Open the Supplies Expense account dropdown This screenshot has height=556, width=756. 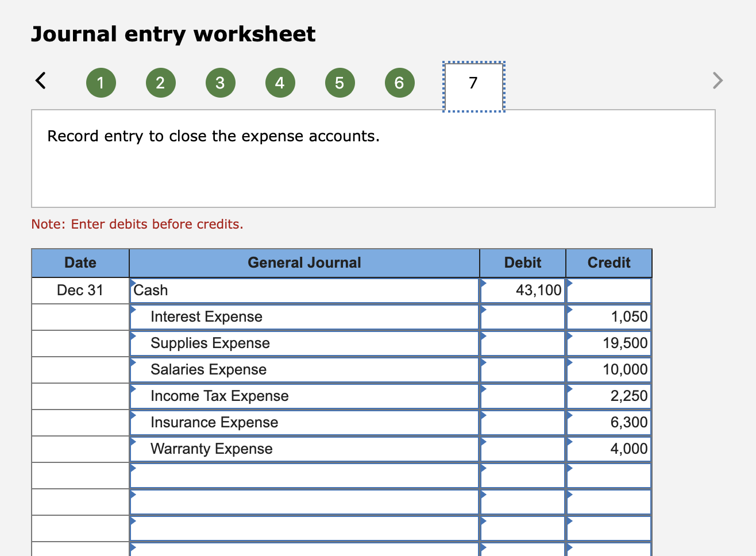pos(304,343)
